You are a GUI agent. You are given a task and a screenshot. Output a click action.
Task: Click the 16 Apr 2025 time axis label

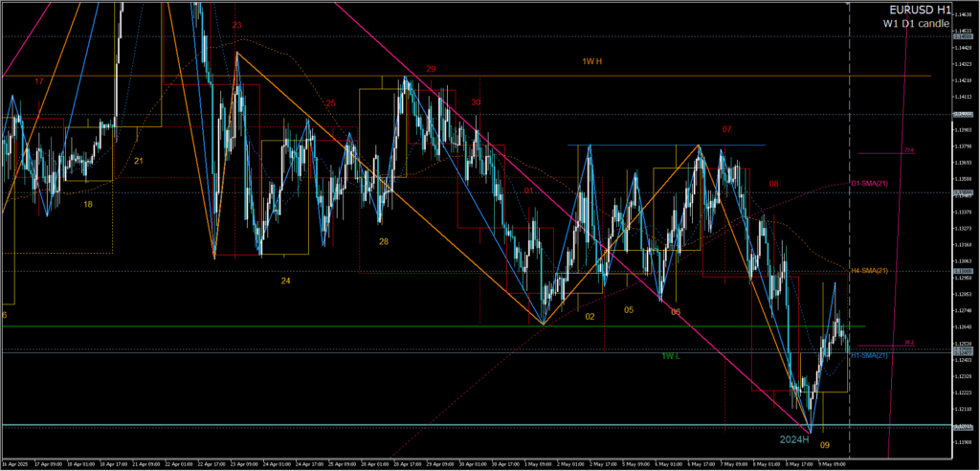pyautogui.click(x=15, y=463)
